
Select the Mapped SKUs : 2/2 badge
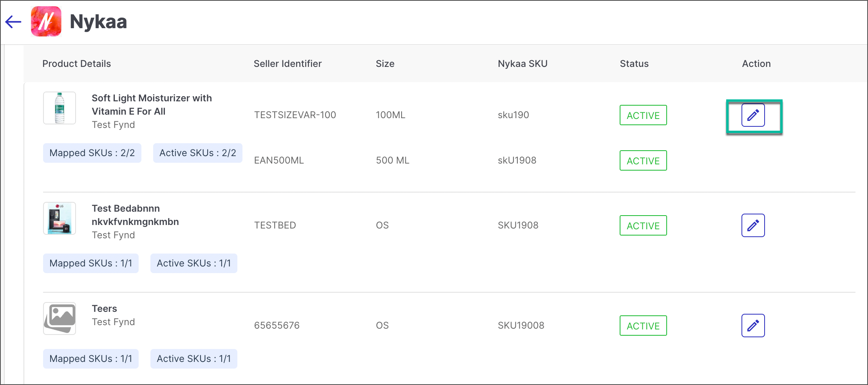pos(92,153)
